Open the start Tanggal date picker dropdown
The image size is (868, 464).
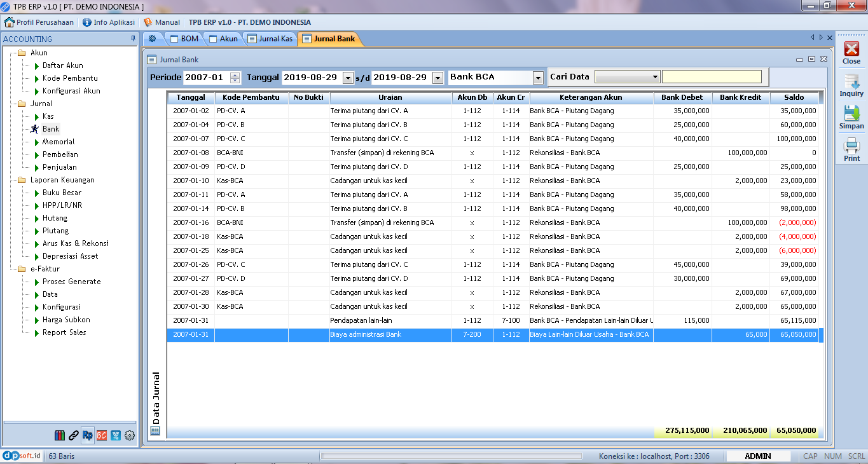348,78
